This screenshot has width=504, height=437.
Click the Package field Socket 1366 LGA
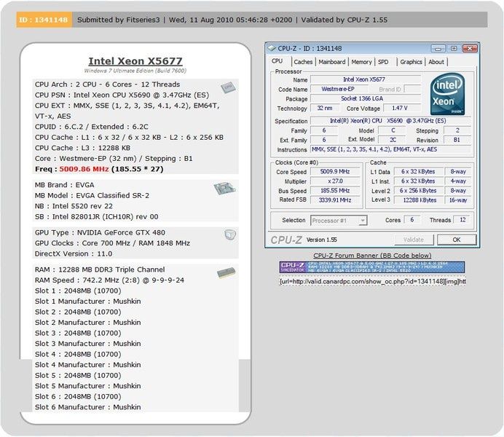coord(366,98)
